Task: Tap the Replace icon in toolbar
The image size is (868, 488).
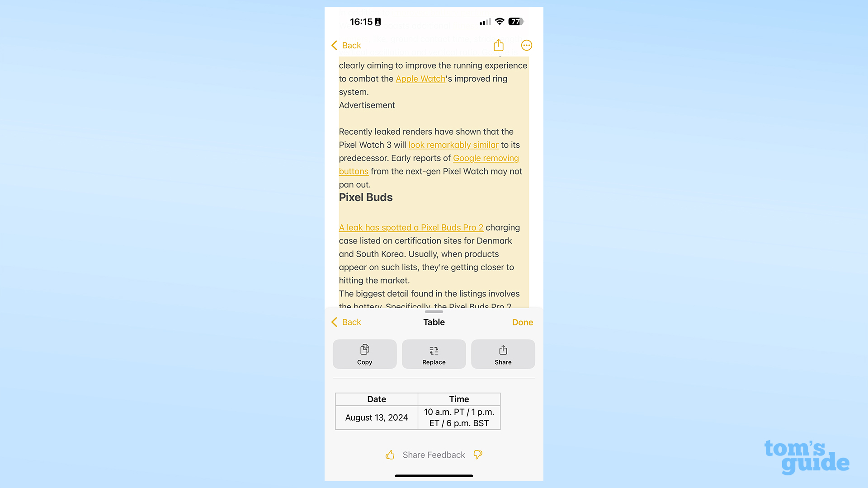Action: (434, 354)
